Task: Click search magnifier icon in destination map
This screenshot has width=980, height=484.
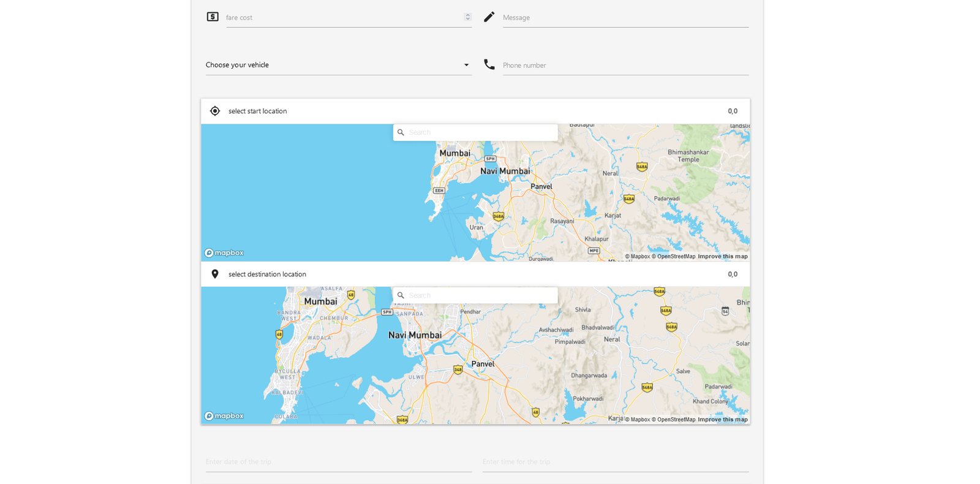Action: 401,295
